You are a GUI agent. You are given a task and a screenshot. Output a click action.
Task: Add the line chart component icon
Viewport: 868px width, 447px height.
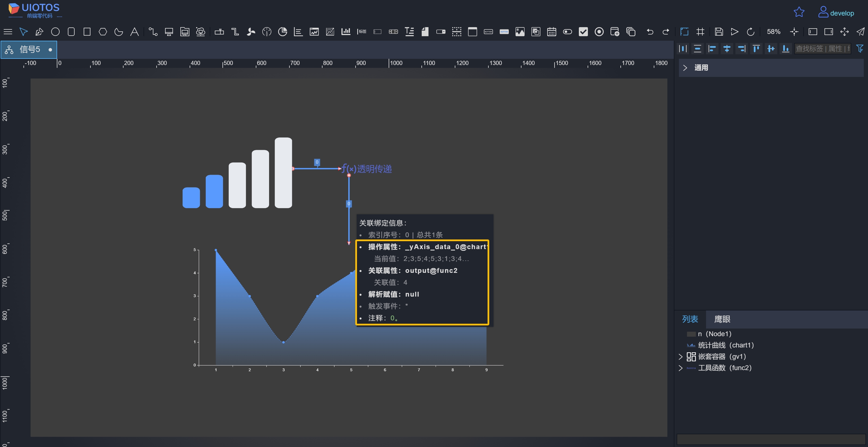pos(314,32)
